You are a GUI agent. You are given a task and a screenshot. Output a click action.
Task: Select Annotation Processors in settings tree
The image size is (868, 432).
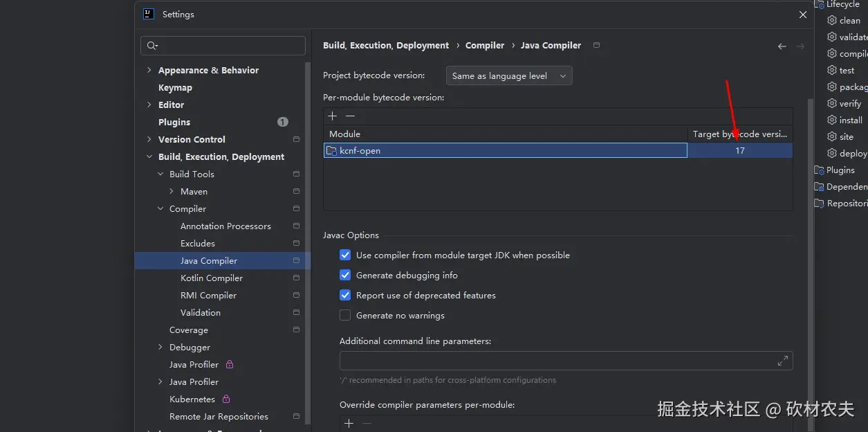(x=225, y=226)
